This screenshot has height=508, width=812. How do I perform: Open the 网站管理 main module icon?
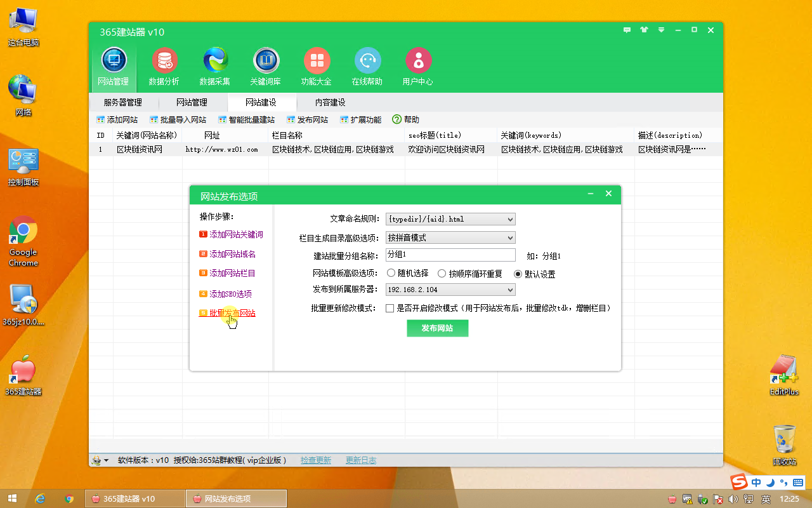pos(114,67)
